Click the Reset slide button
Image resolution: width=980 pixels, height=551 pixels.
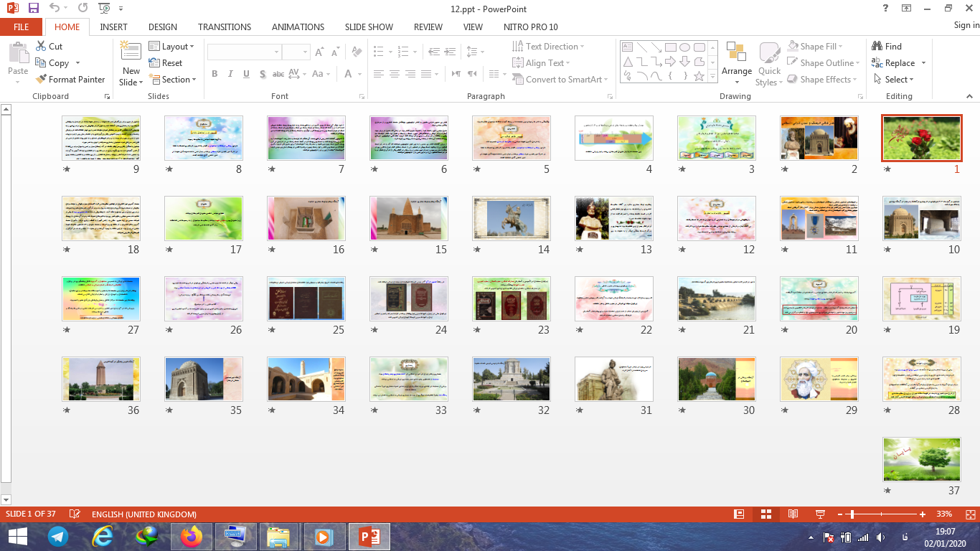[166, 63]
